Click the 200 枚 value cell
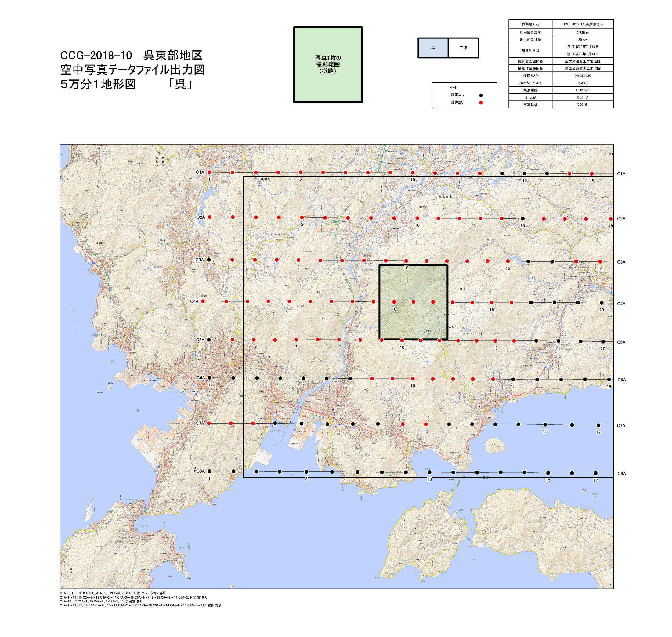 pos(582,104)
